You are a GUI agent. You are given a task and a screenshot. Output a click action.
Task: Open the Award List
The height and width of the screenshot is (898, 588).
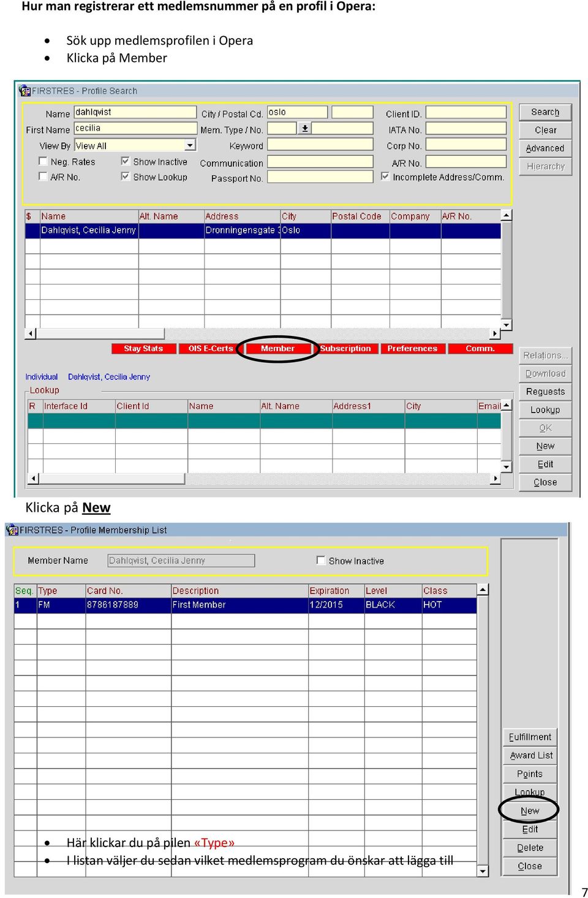click(x=530, y=756)
